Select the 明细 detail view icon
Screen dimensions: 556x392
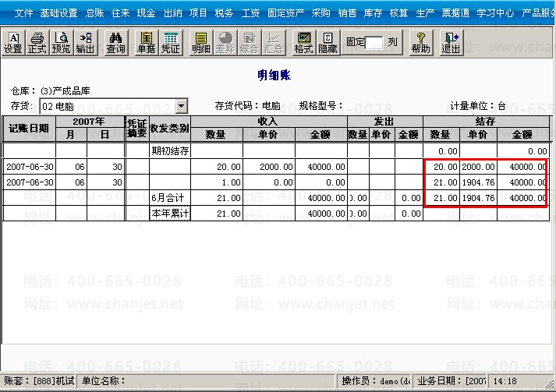tap(201, 43)
